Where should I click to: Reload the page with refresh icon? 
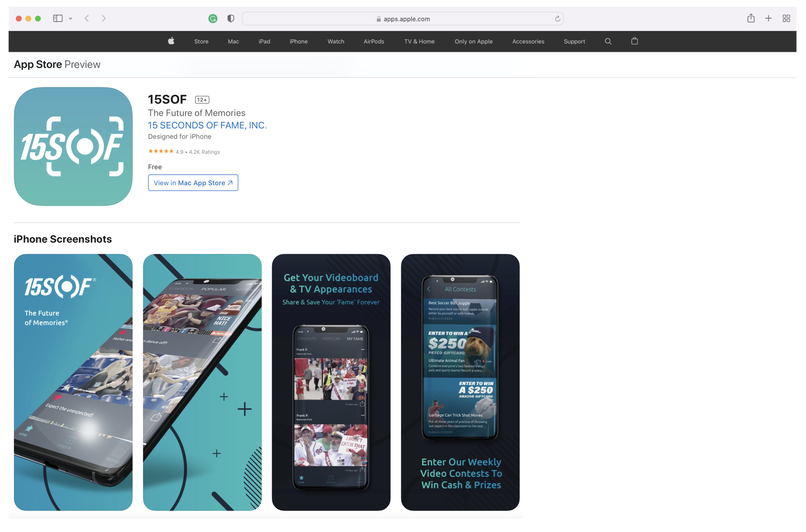[x=557, y=19]
